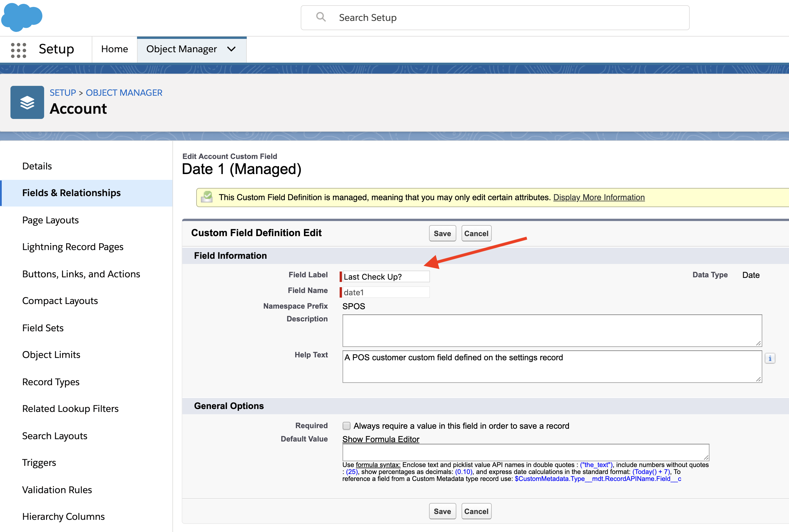Click Show Formula Editor link
This screenshot has width=789, height=532.
381,439
